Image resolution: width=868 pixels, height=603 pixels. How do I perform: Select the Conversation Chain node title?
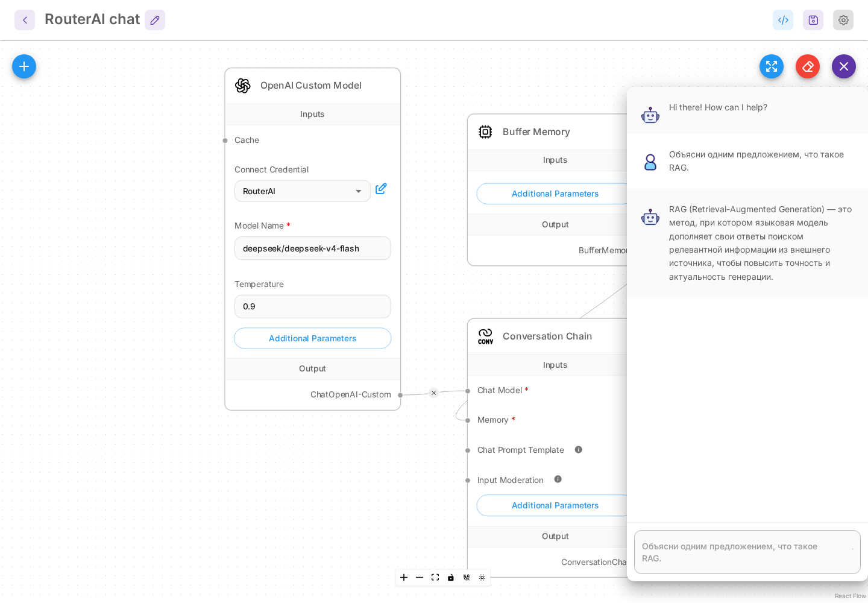[x=547, y=336]
